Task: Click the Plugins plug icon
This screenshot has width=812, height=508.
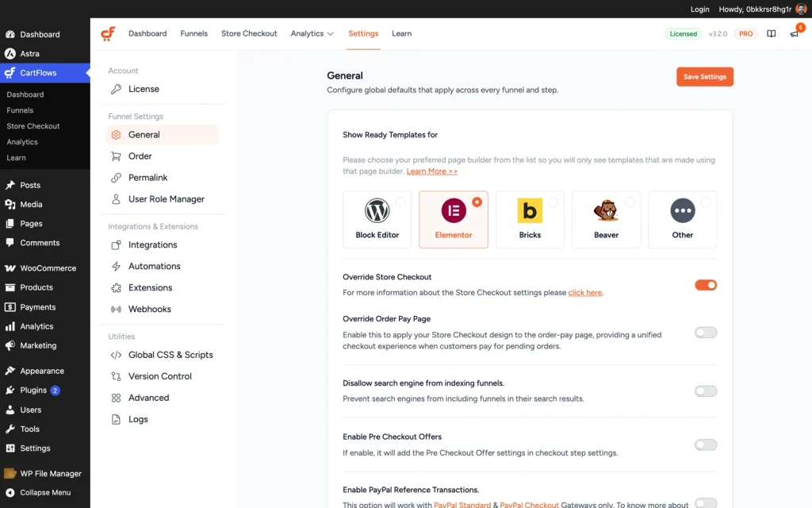Action: click(x=10, y=391)
